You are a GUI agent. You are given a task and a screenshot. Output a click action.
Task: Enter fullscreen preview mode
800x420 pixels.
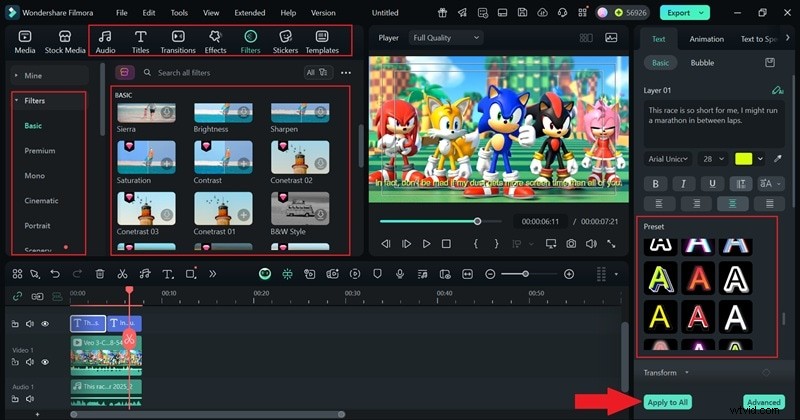[x=611, y=244]
